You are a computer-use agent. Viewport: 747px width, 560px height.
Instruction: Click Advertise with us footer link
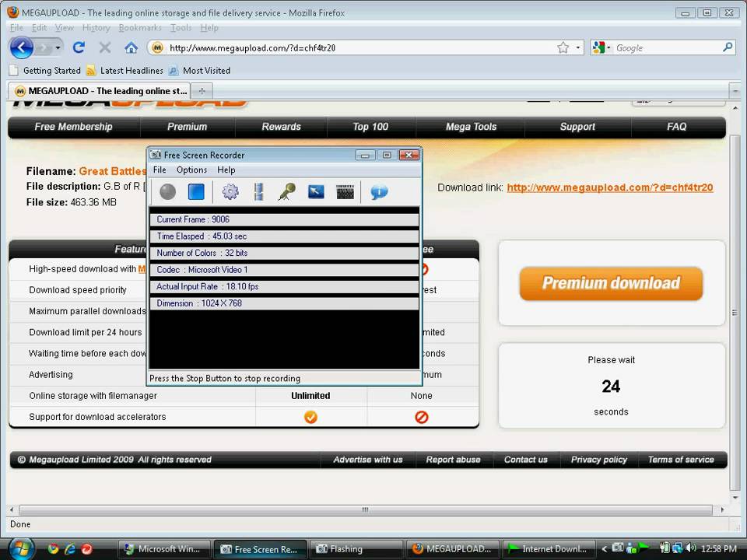coord(368,460)
